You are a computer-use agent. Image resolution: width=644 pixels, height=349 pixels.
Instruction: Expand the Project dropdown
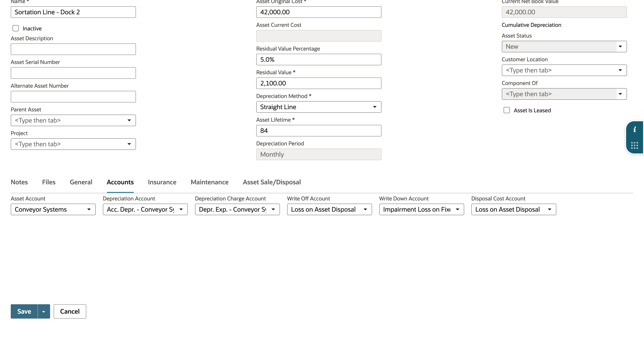coord(129,144)
